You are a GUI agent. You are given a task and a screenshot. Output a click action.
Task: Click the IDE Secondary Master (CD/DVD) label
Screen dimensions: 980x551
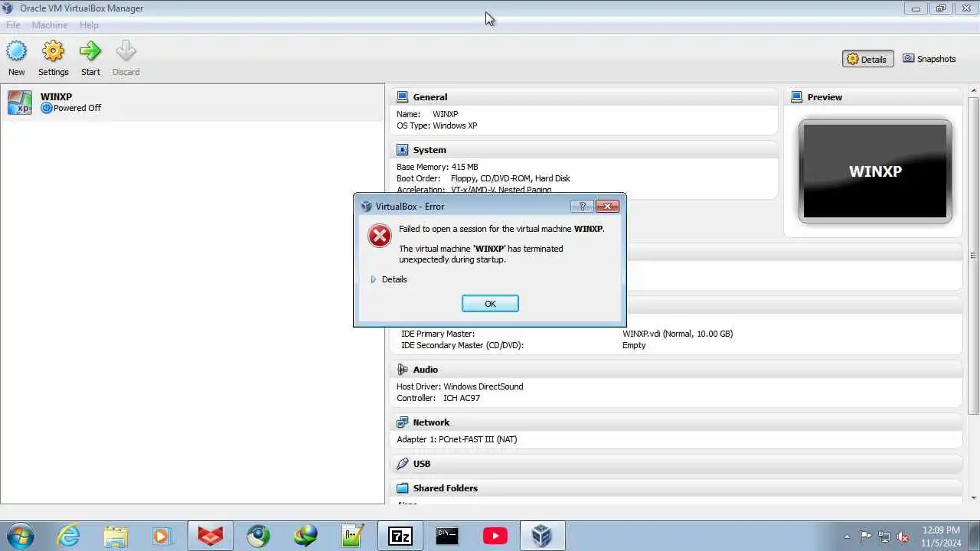pyautogui.click(x=462, y=345)
